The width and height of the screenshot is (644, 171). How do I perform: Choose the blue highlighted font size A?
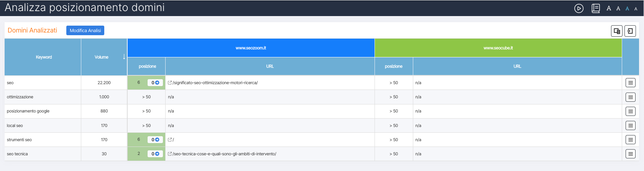pyautogui.click(x=627, y=8)
